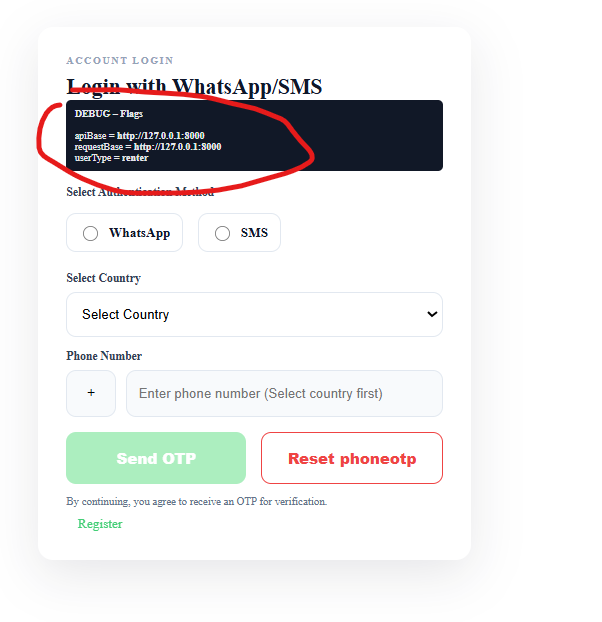Click the Phone Number field label

(104, 356)
